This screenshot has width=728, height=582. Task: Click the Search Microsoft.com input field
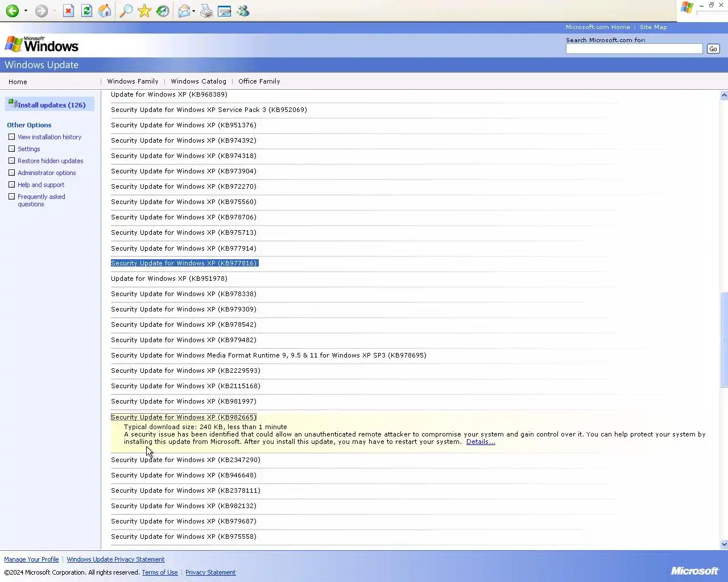click(634, 49)
